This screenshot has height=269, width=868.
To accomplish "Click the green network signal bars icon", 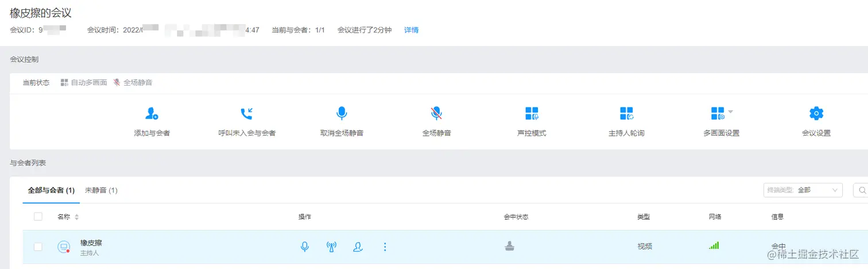I will click(714, 245).
